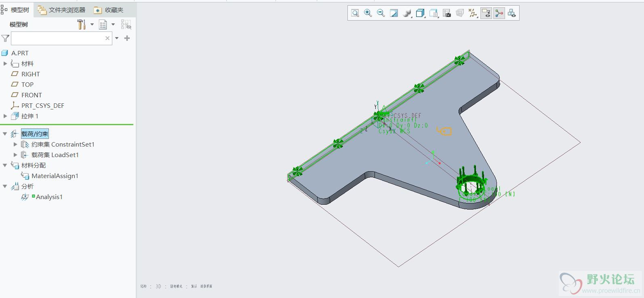Expand the tree list options dropdown arrow
The width and height of the screenshot is (644, 298).
(x=113, y=25)
